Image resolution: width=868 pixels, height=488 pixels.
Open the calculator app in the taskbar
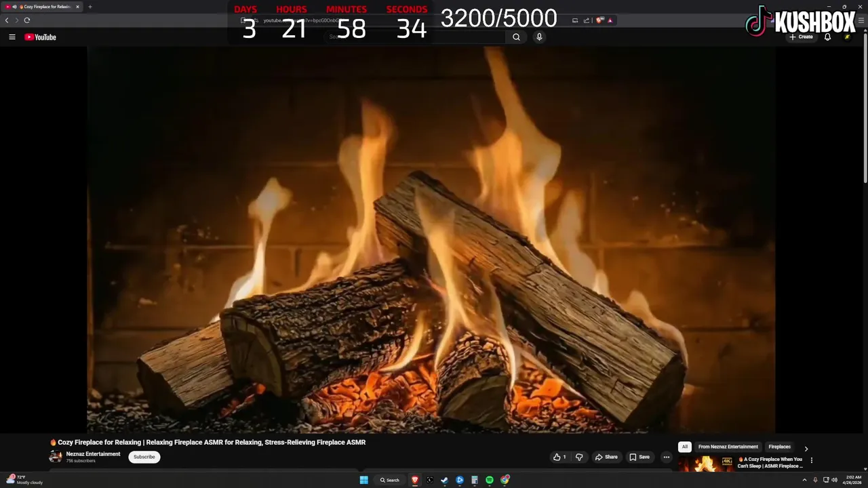[475, 480]
